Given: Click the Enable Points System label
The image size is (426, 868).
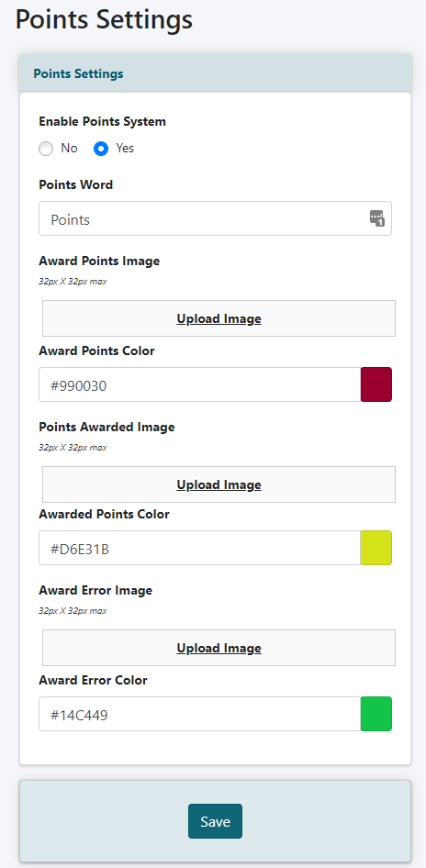Looking at the screenshot, I should click(x=103, y=122).
